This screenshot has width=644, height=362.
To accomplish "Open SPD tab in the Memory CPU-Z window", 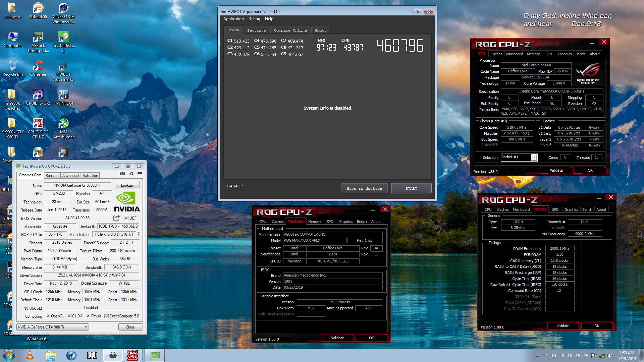I will (555, 209).
